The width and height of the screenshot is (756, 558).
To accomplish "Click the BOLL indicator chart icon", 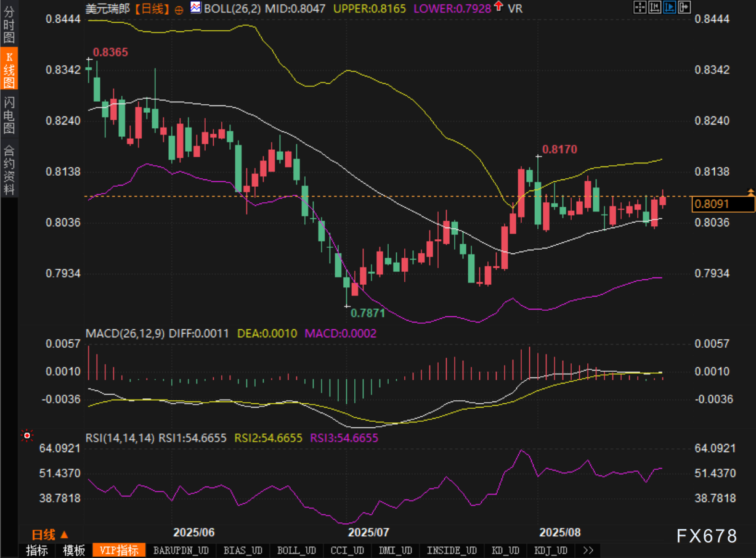I will tap(195, 8).
